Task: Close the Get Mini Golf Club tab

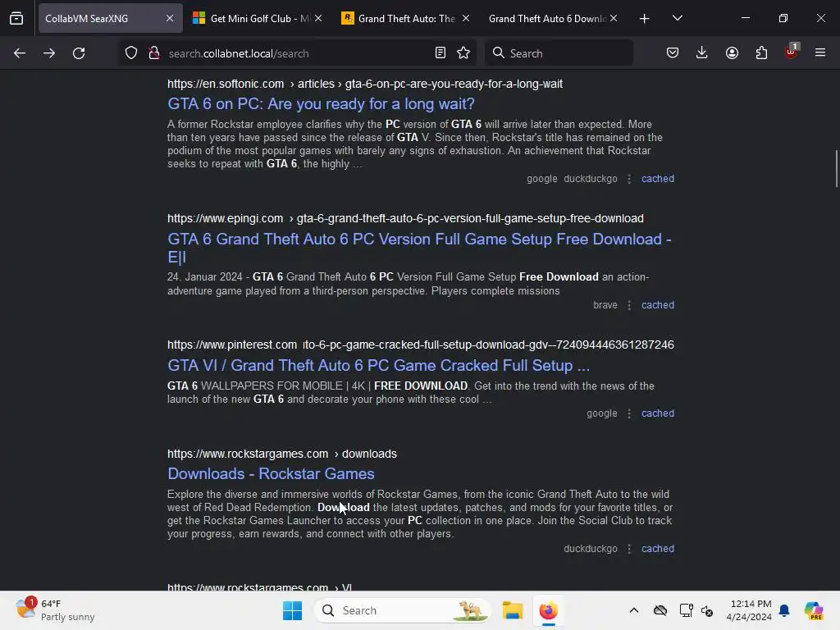Action: click(x=318, y=19)
